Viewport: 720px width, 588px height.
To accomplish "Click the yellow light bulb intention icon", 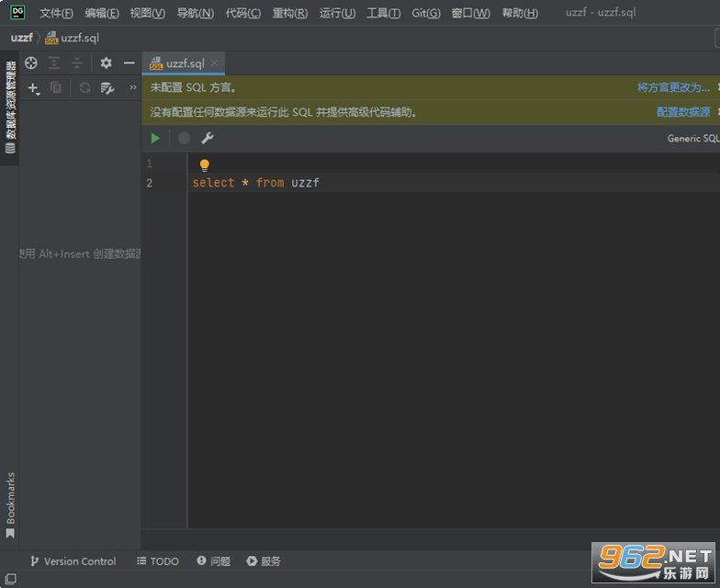I will (x=204, y=165).
